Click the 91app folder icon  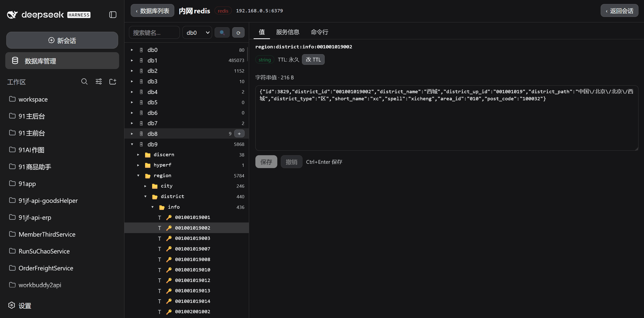[x=12, y=183]
